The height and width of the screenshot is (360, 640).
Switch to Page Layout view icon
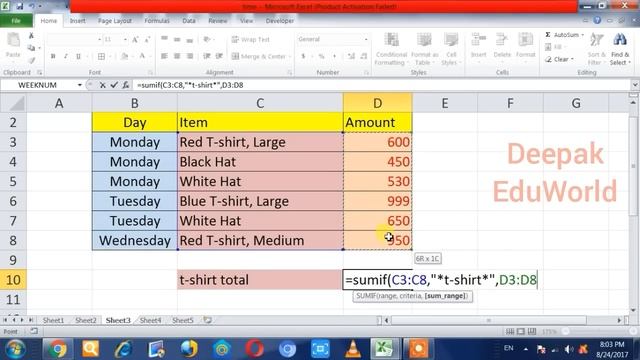[521, 331]
